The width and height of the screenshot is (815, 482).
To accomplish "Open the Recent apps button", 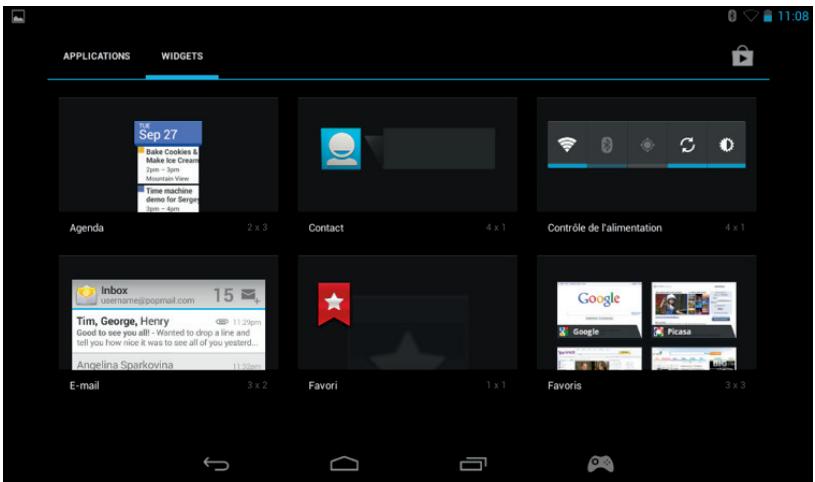I will coord(473,463).
